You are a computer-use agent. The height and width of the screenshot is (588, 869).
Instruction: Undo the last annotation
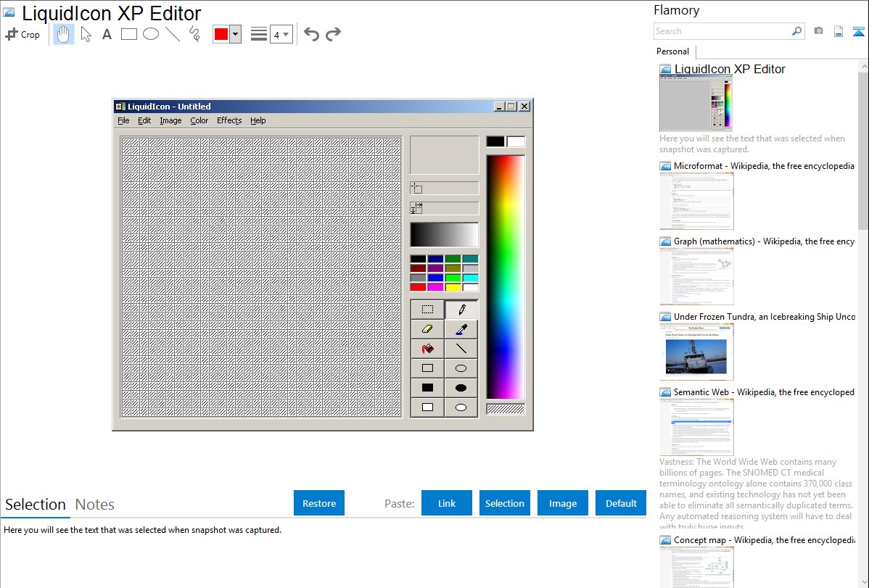(x=311, y=34)
